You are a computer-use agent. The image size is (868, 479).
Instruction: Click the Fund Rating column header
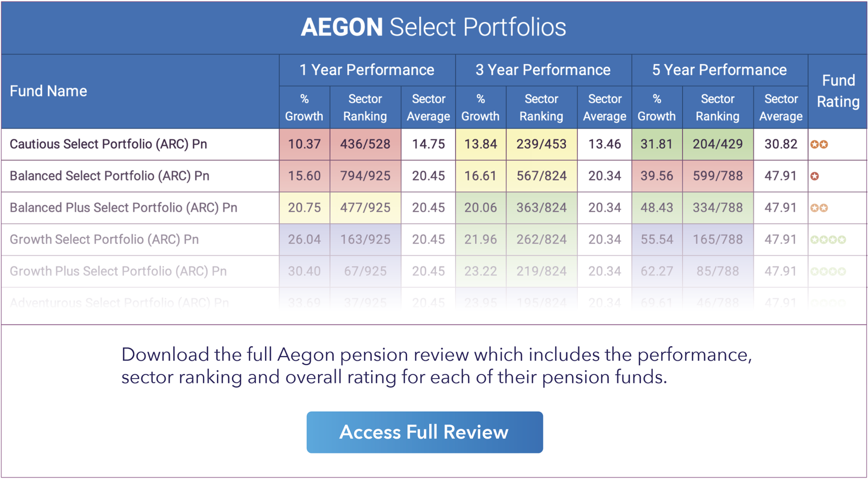pyautogui.click(x=838, y=91)
